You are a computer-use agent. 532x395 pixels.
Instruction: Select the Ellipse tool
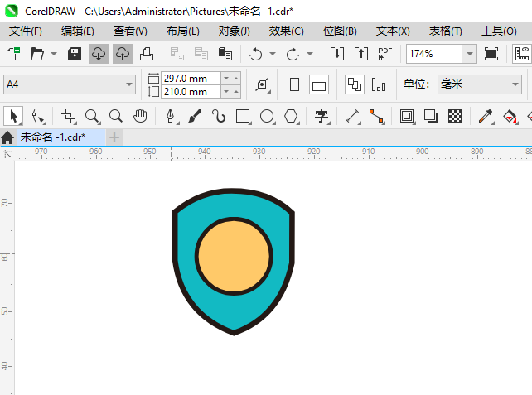coord(267,116)
